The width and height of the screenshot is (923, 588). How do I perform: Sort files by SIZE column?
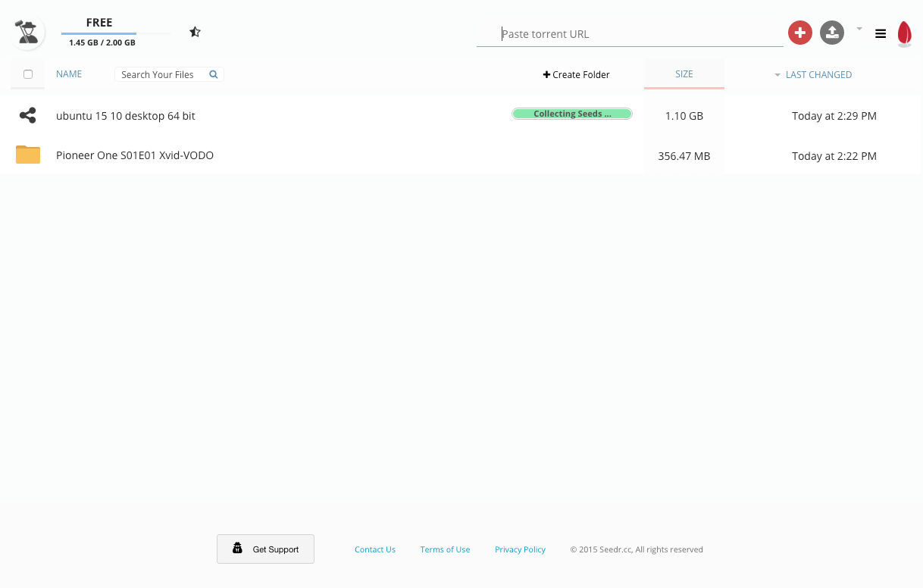pyautogui.click(x=684, y=74)
